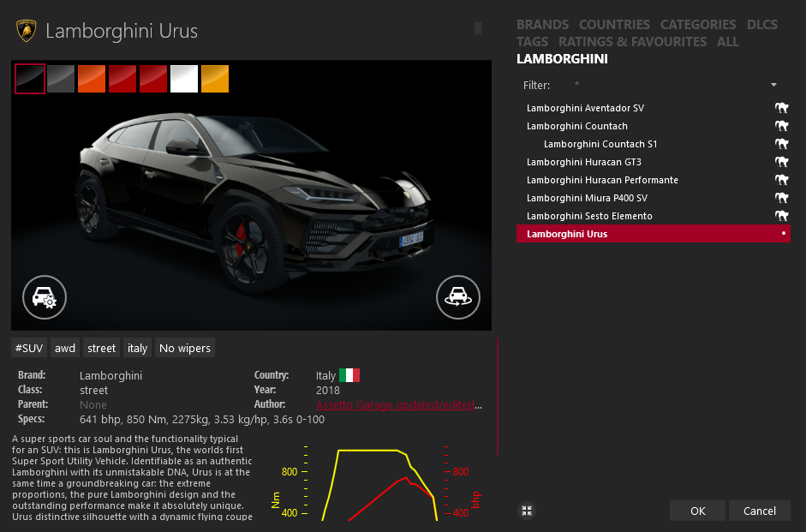Switch to the TAGS tab

pyautogui.click(x=533, y=42)
